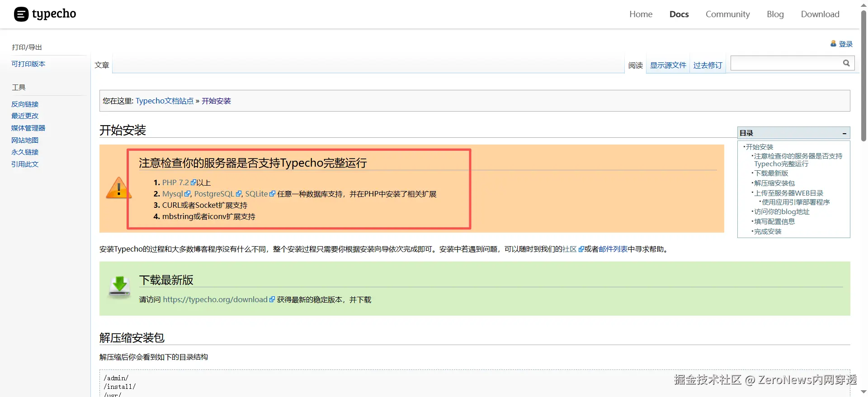Switch to 显示源文件 tab
The height and width of the screenshot is (397, 868).
[668, 65]
